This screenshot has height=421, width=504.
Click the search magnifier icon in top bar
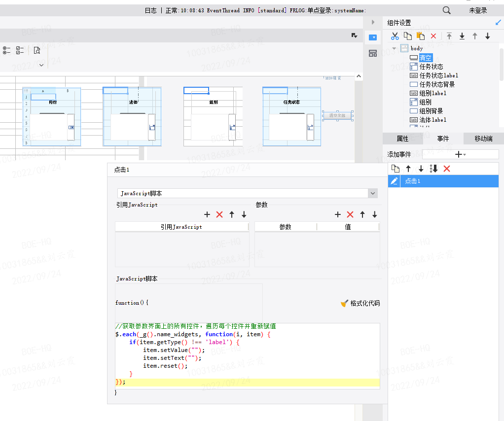tap(446, 10)
